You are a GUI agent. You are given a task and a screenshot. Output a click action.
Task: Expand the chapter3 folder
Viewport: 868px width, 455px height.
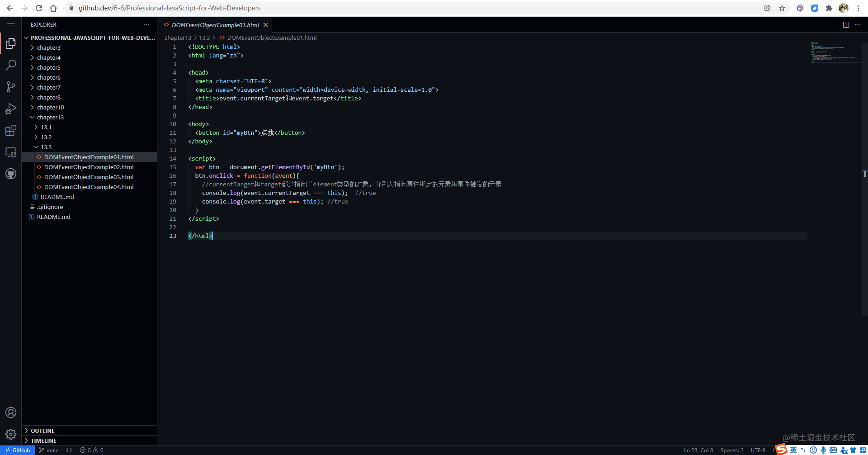pyautogui.click(x=50, y=47)
